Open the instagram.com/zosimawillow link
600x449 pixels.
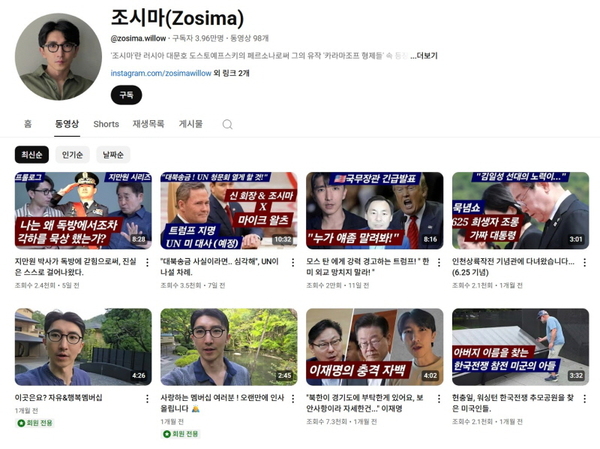pyautogui.click(x=161, y=73)
